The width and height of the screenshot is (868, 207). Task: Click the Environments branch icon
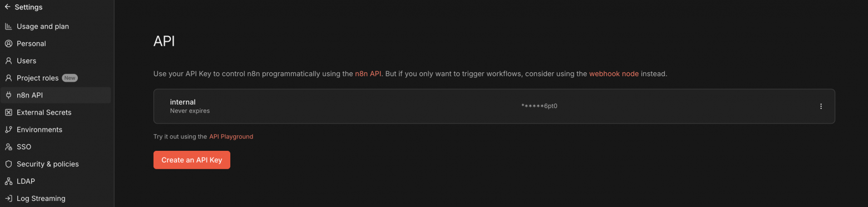[8, 130]
